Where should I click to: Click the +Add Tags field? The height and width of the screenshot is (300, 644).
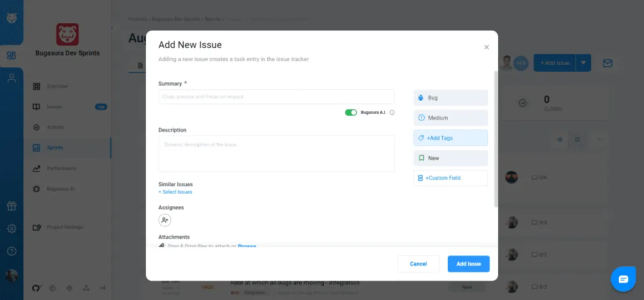pos(450,138)
